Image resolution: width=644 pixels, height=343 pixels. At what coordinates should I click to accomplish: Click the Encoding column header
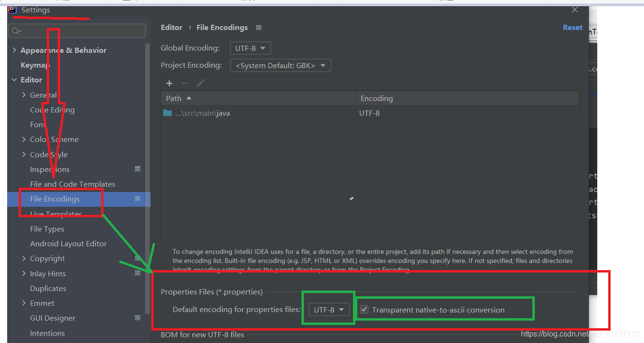467,98
